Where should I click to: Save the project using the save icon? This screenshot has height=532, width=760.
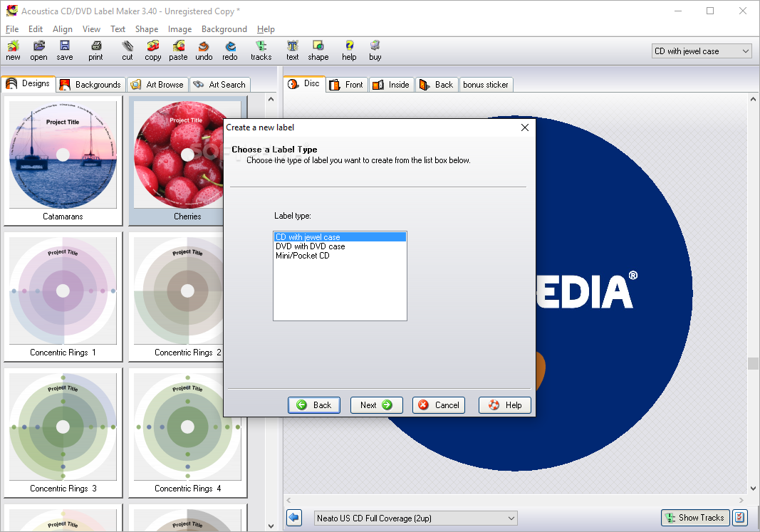click(65, 51)
